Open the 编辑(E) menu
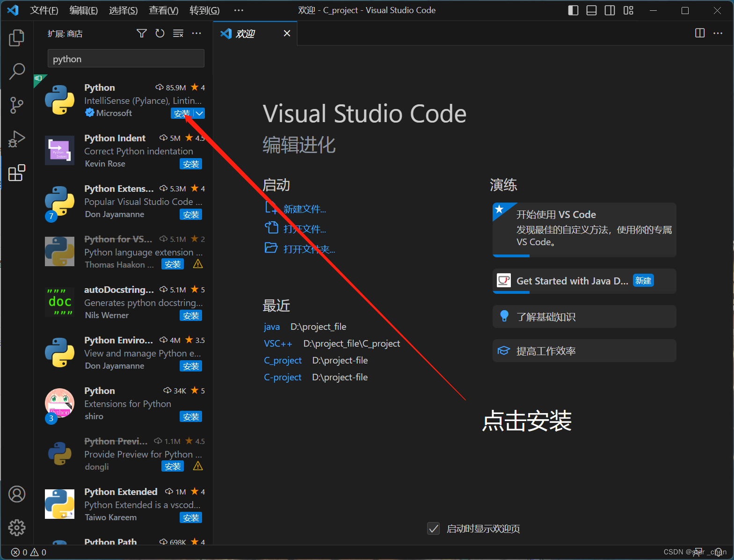 point(84,10)
